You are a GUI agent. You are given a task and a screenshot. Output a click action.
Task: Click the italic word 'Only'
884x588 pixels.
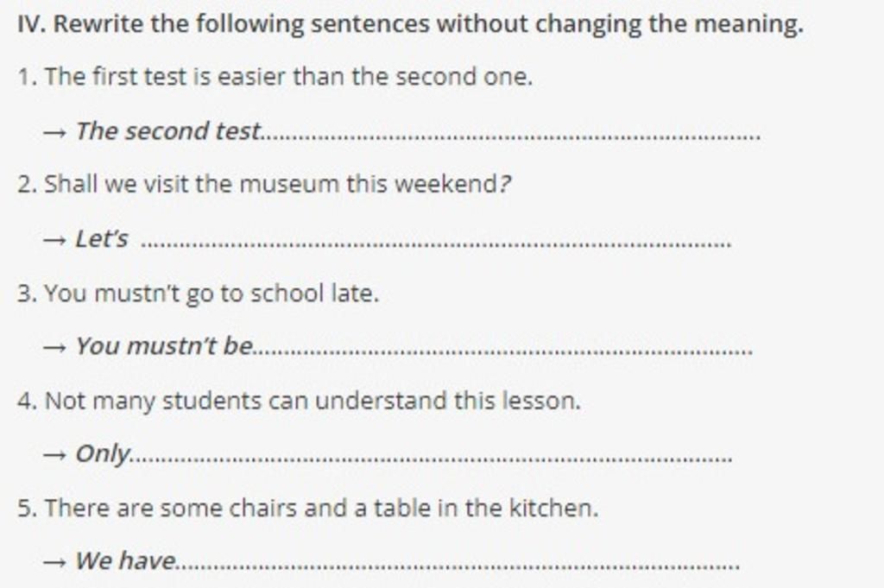click(x=104, y=454)
